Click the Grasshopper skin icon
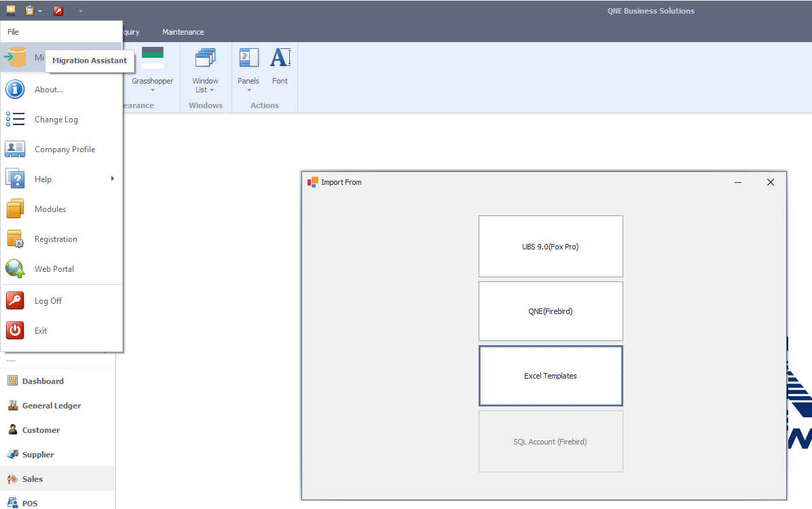This screenshot has height=509, width=812. coord(152,58)
